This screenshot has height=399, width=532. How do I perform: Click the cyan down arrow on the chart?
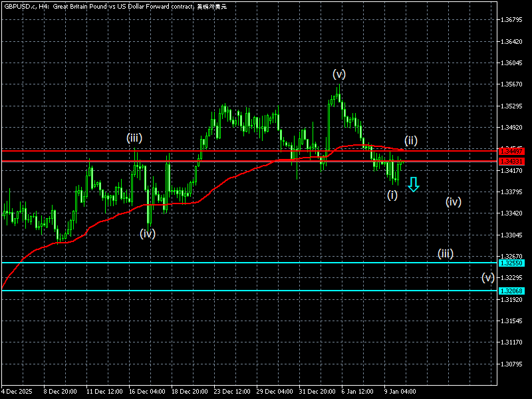click(414, 184)
